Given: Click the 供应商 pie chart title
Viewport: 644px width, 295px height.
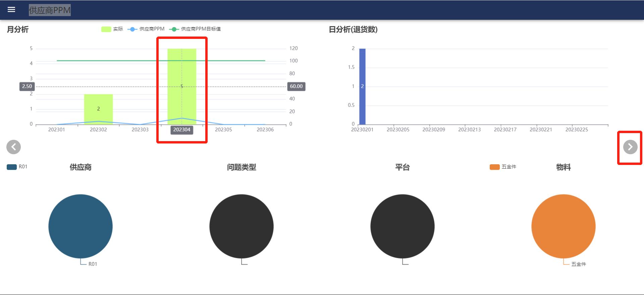Looking at the screenshot, I should tap(80, 167).
